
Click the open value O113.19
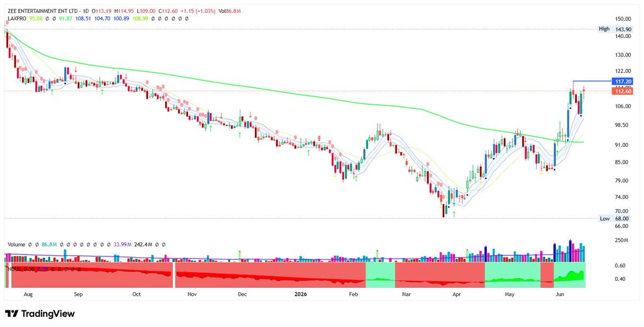pos(102,11)
